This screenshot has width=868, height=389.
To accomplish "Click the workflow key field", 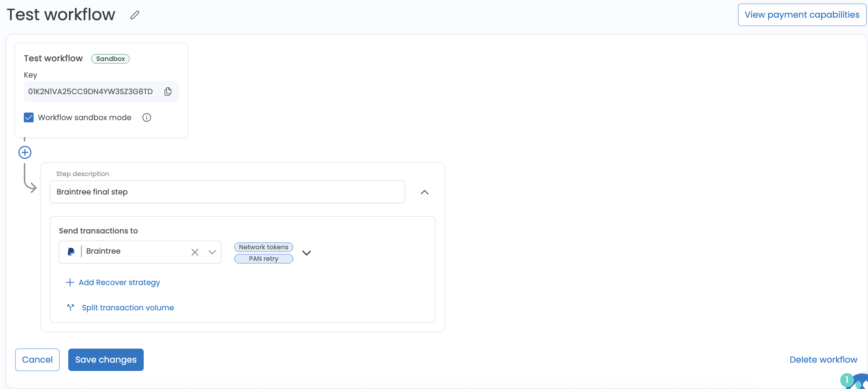I will (101, 92).
